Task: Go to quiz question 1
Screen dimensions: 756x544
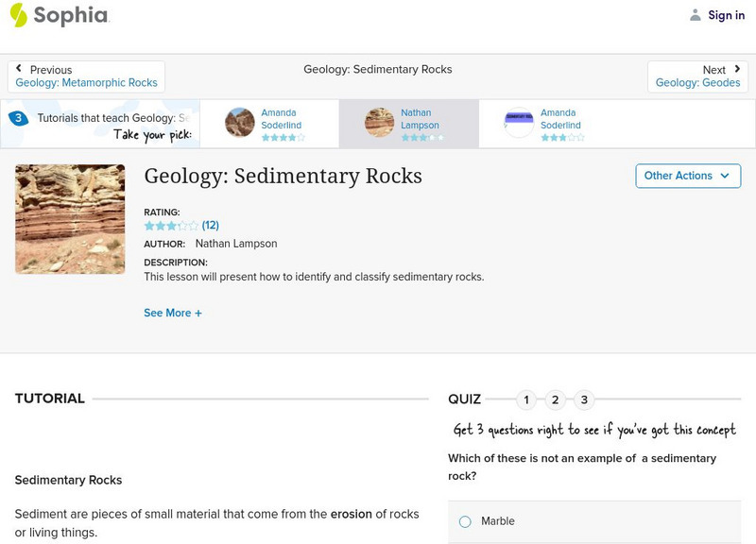Action: (x=526, y=399)
